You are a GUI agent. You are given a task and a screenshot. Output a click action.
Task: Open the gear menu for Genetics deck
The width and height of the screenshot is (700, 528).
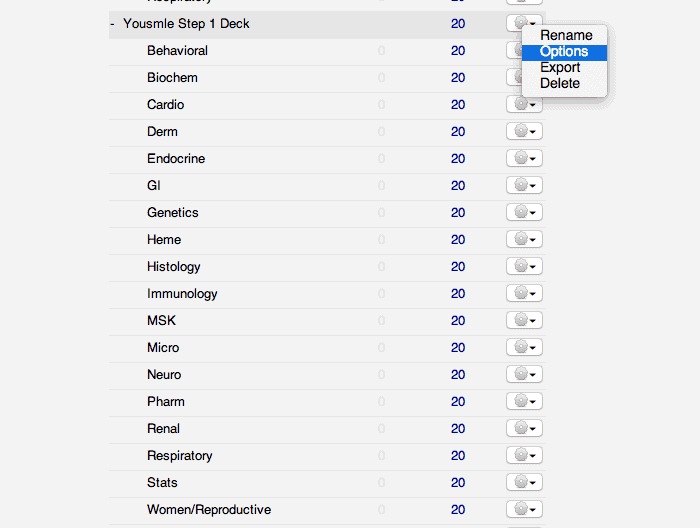tap(524, 212)
